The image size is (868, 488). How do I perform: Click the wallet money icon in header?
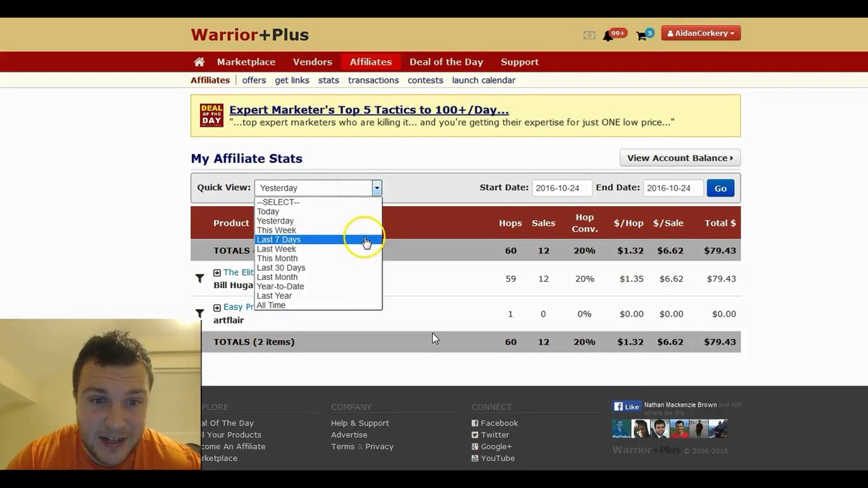(x=589, y=35)
